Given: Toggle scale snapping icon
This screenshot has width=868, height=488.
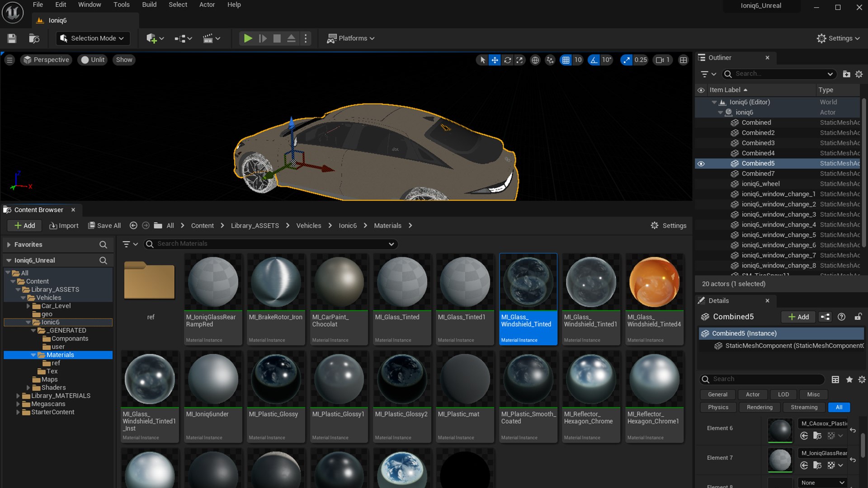Looking at the screenshot, I should [626, 60].
